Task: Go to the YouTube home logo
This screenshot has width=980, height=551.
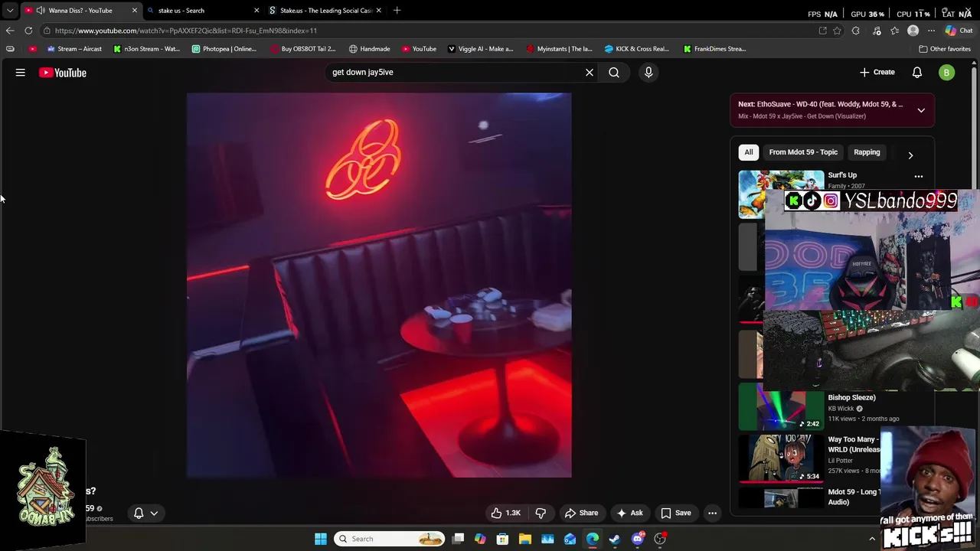Action: (x=63, y=73)
